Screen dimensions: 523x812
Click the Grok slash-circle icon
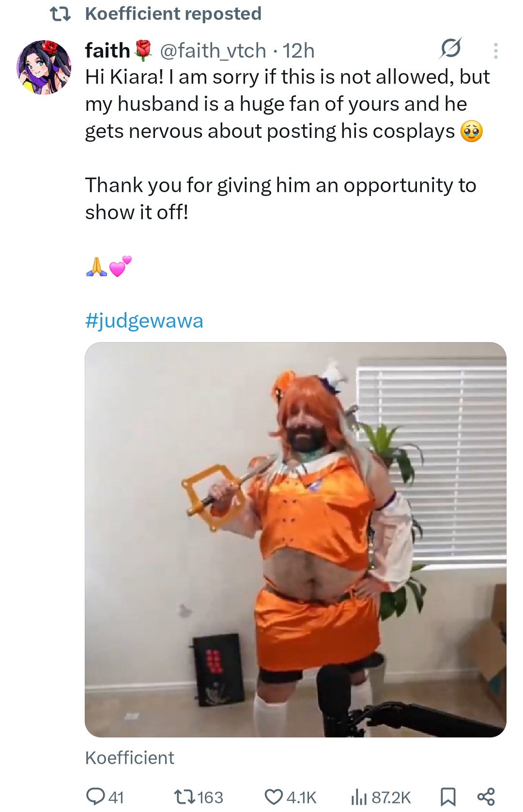coord(450,48)
